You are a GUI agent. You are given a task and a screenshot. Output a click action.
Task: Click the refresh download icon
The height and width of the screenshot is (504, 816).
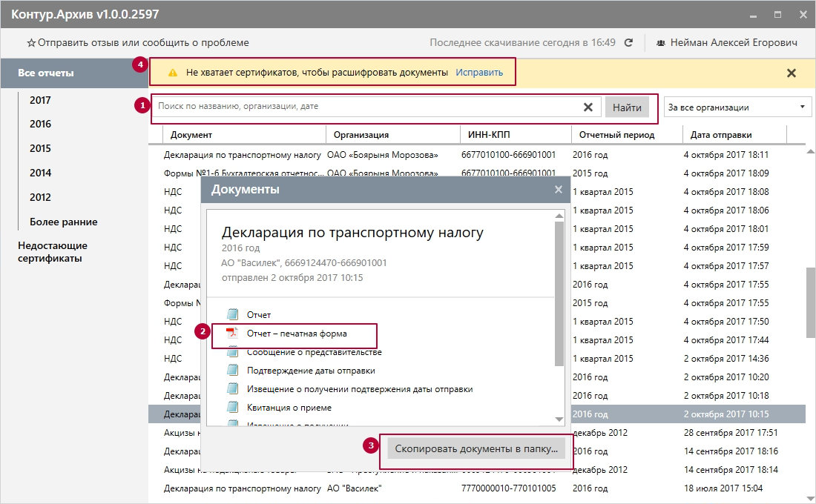(x=628, y=43)
